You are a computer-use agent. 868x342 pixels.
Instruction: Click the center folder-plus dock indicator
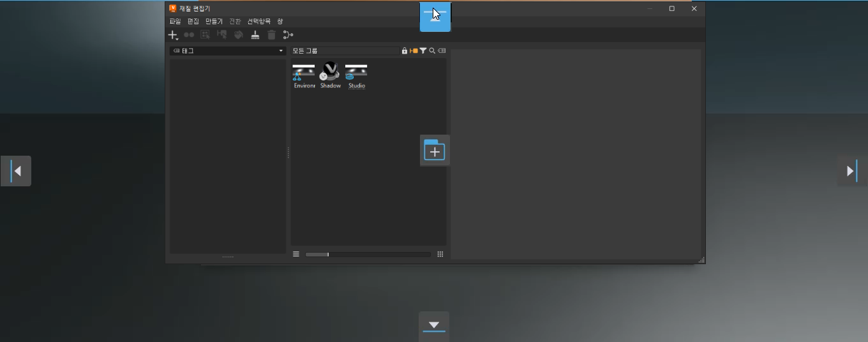point(435,151)
